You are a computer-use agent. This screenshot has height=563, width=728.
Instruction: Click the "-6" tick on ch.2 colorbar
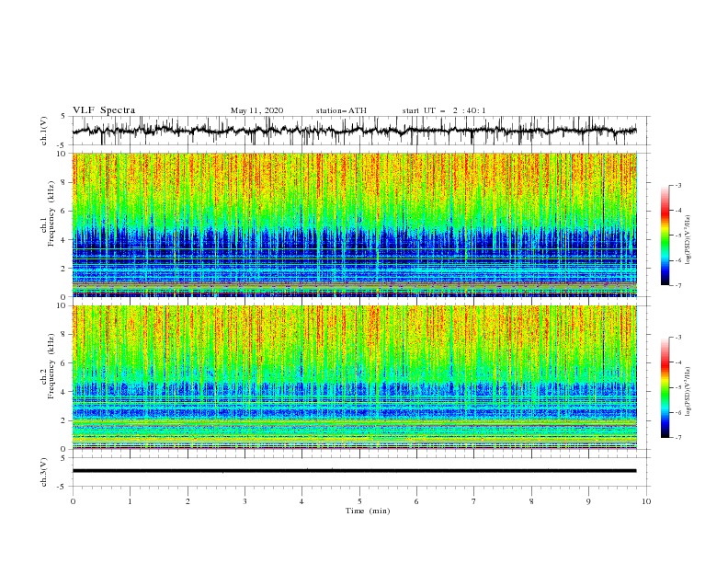677,412
